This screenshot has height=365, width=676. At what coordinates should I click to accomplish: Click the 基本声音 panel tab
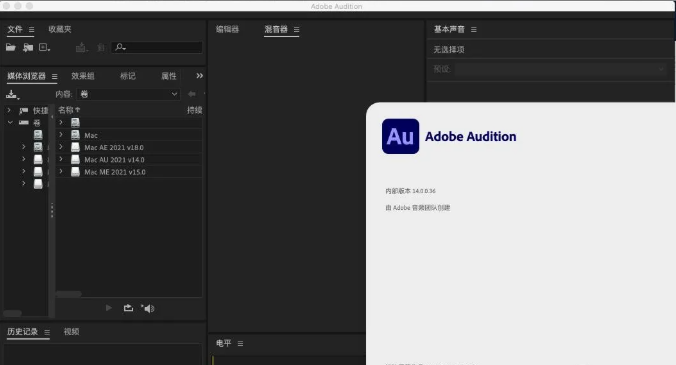(449, 29)
